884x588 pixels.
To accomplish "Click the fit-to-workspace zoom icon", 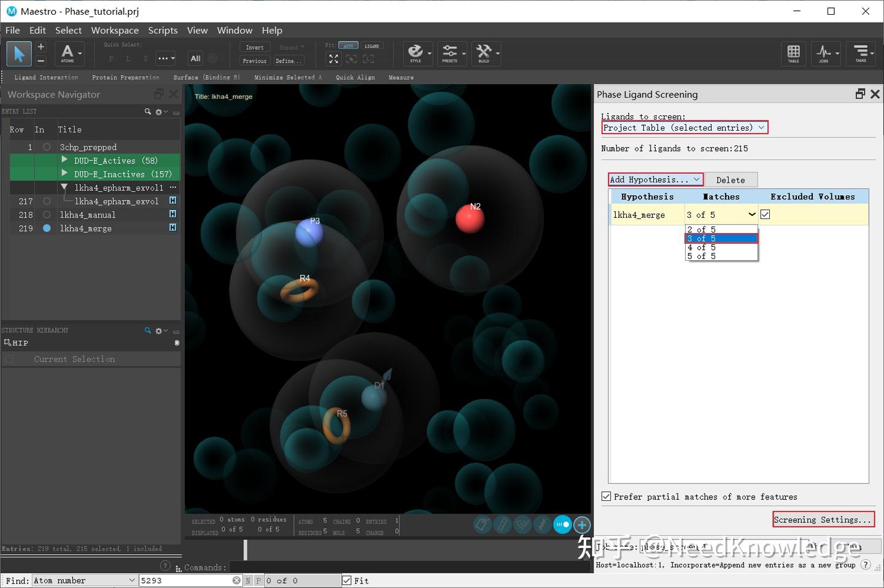I will click(x=333, y=59).
